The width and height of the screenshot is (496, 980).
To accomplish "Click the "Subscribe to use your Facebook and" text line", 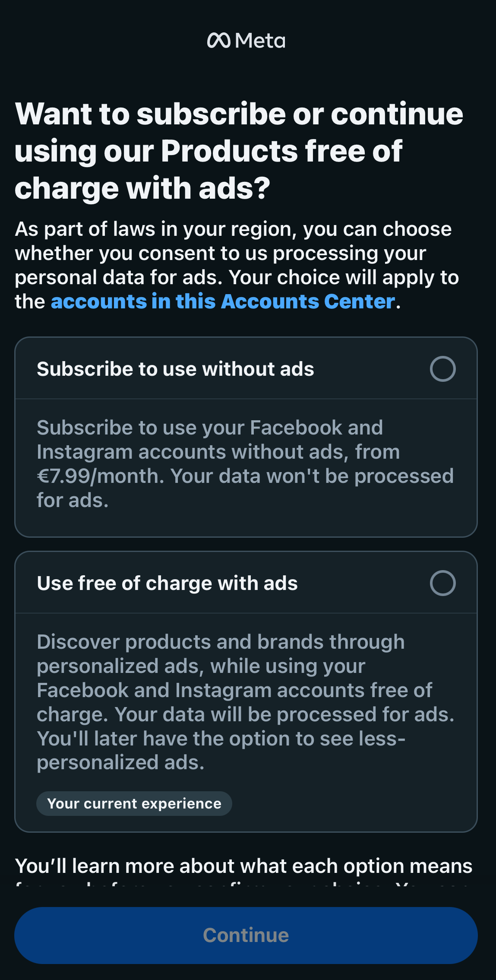I will pos(210,428).
